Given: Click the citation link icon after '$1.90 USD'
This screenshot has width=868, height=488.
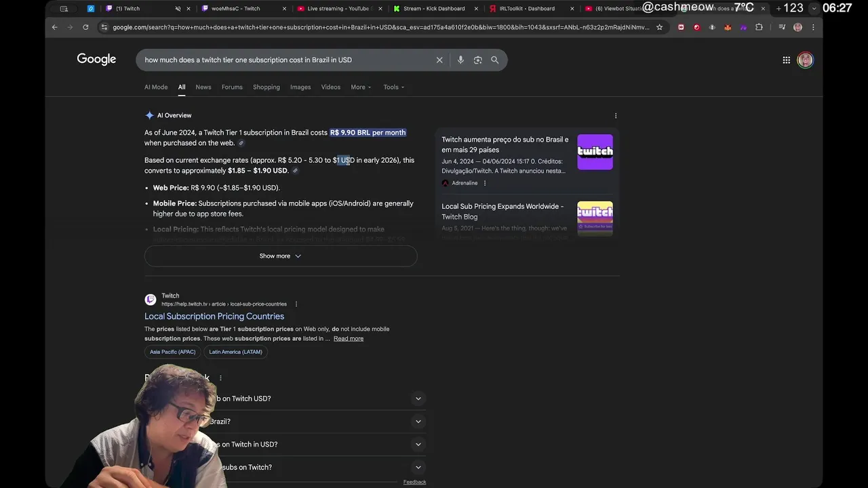Looking at the screenshot, I should click(295, 171).
